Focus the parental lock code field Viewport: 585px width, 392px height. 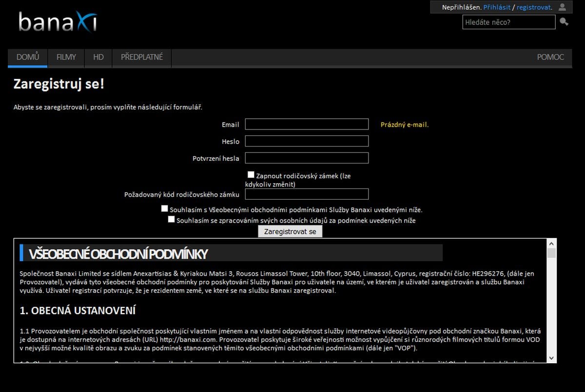(x=307, y=194)
